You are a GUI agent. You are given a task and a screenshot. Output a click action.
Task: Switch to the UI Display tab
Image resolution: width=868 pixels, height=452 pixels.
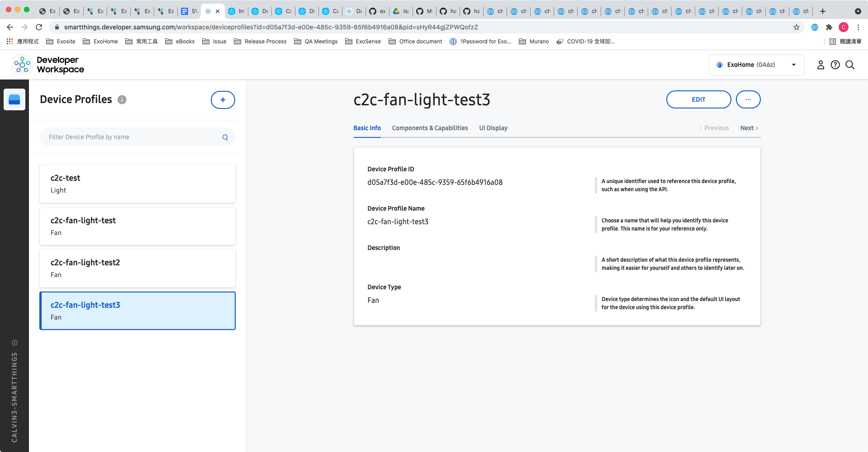tap(493, 128)
